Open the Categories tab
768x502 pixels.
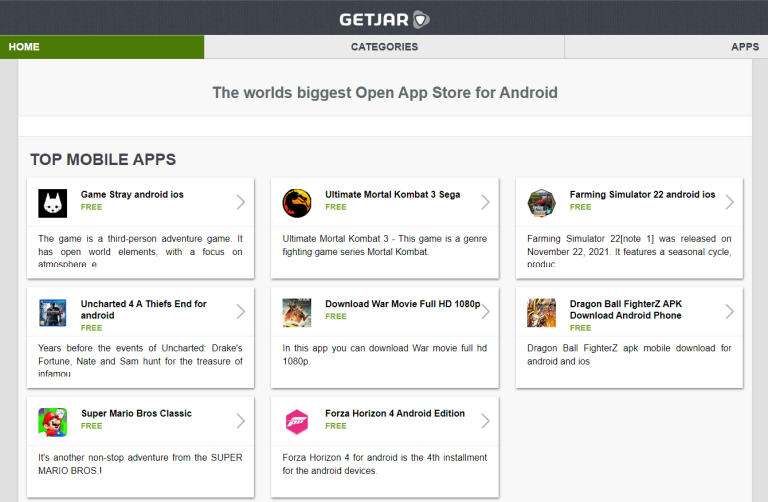(384, 47)
